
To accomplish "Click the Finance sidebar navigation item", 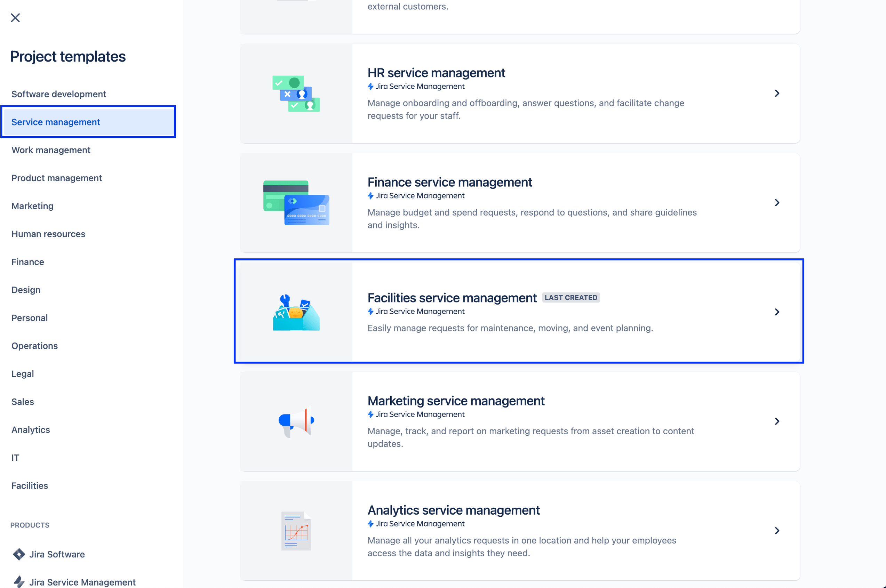I will point(27,261).
